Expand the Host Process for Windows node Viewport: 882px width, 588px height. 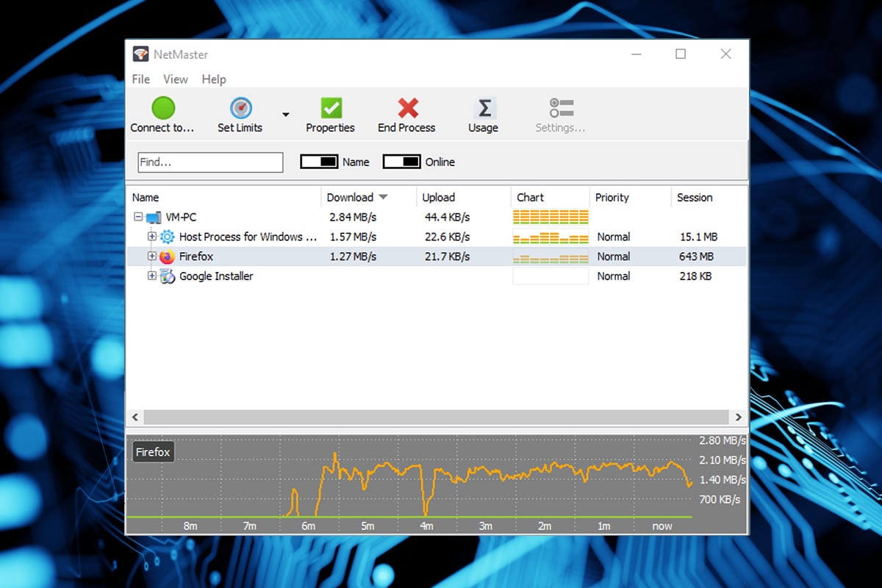152,237
